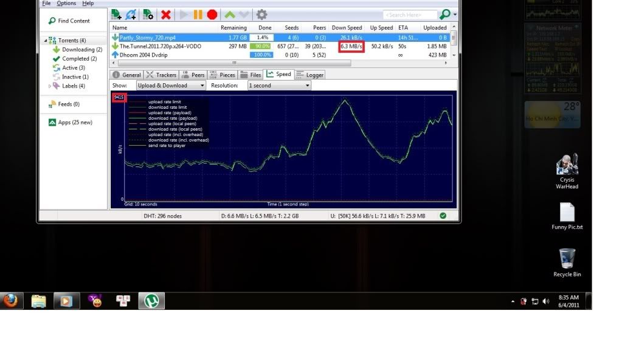
Task: Open the Options menu
Action: 66,3
